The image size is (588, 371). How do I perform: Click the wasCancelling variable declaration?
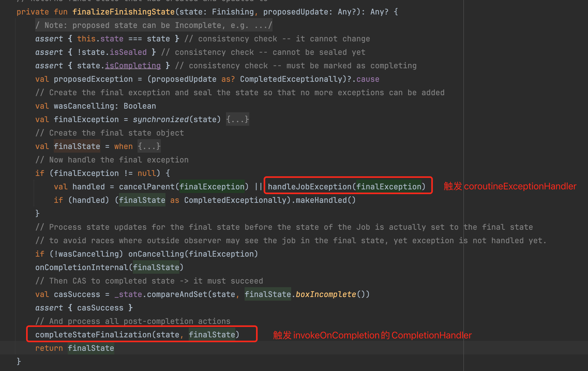(84, 106)
